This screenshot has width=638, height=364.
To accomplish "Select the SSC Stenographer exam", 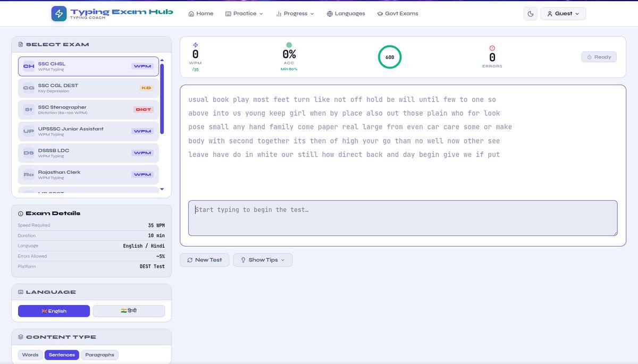I will pos(88,109).
